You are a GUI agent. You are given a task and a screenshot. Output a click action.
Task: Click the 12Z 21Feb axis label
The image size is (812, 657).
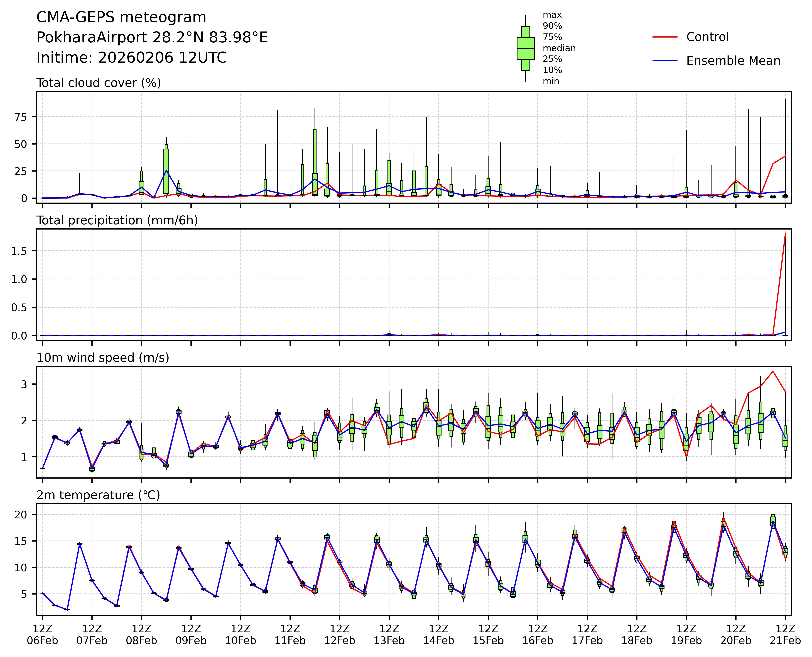pyautogui.click(x=785, y=635)
